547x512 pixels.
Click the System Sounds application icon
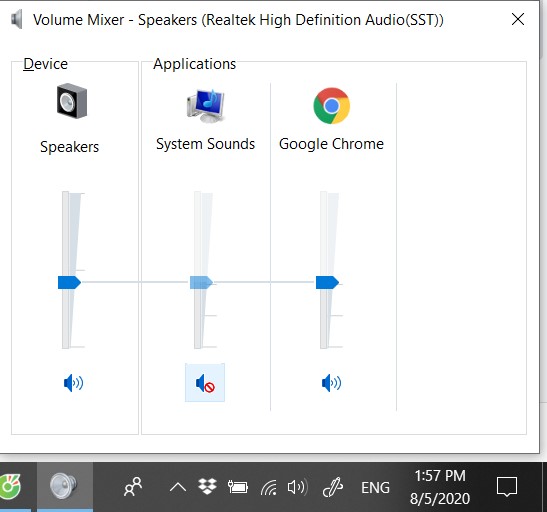tap(205, 106)
